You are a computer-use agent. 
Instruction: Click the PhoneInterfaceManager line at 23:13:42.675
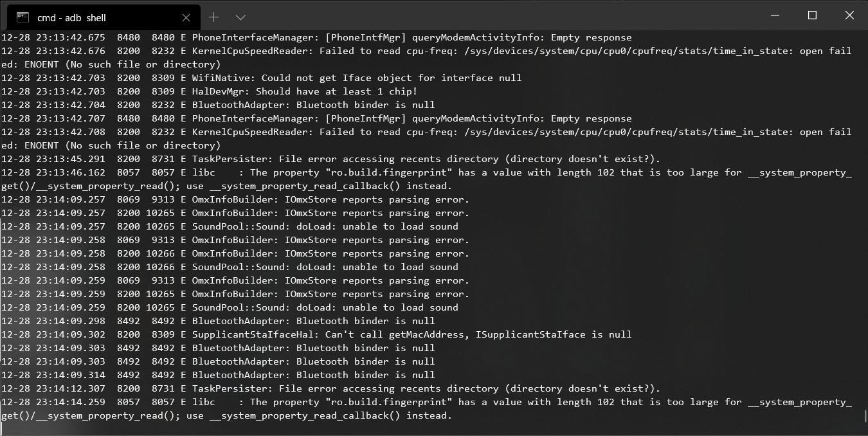pos(316,37)
